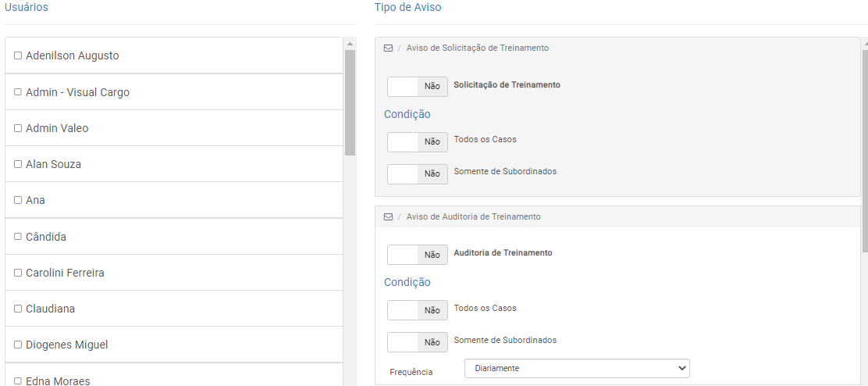Select the Carolini Ferreira list row
Viewport: 868px width, 386px height.
pyautogui.click(x=174, y=273)
